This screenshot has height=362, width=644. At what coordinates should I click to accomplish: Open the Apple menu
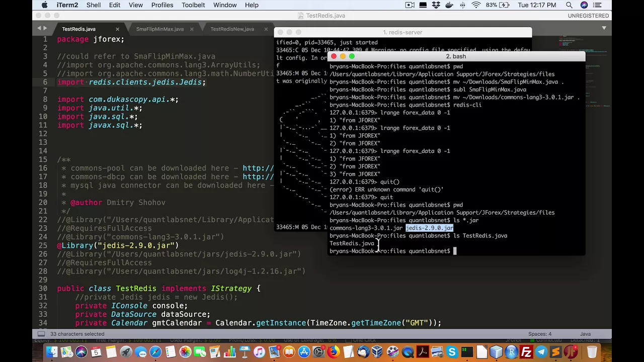pos(45,5)
